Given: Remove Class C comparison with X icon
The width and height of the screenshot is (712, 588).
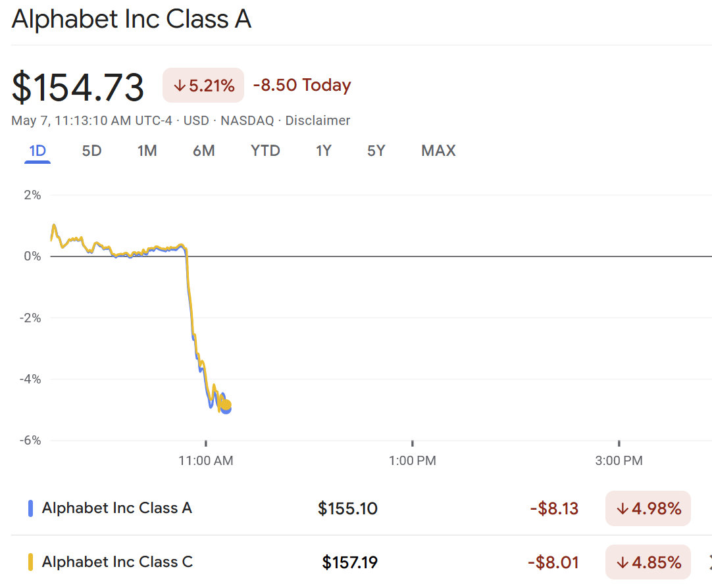Looking at the screenshot, I should [x=709, y=562].
